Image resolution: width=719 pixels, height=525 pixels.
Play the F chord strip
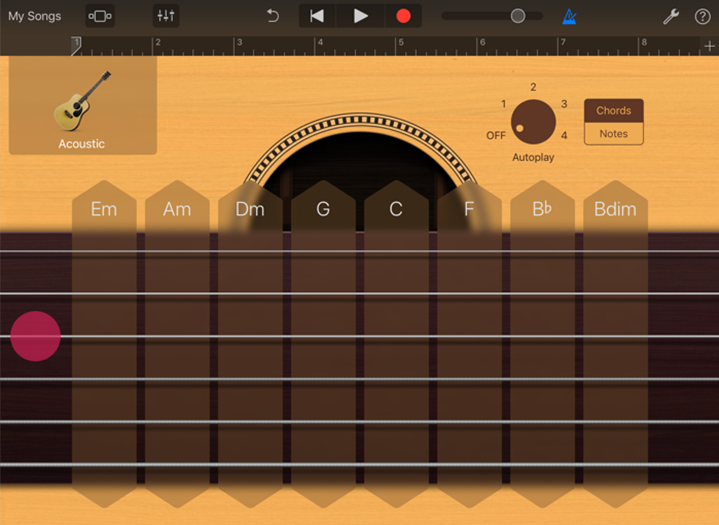[x=469, y=344]
